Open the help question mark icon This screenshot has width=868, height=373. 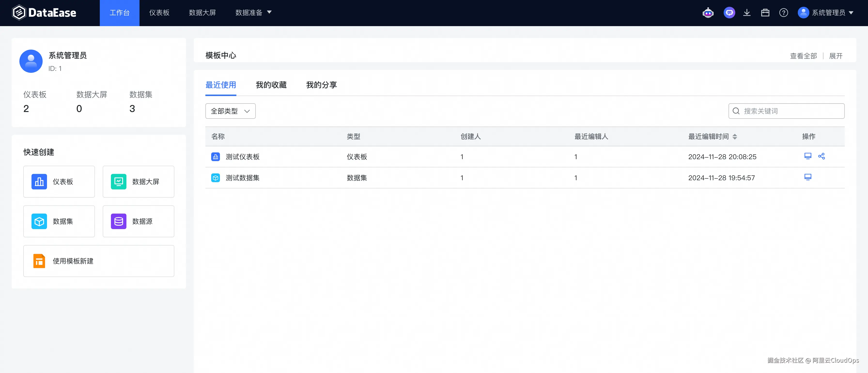click(783, 13)
